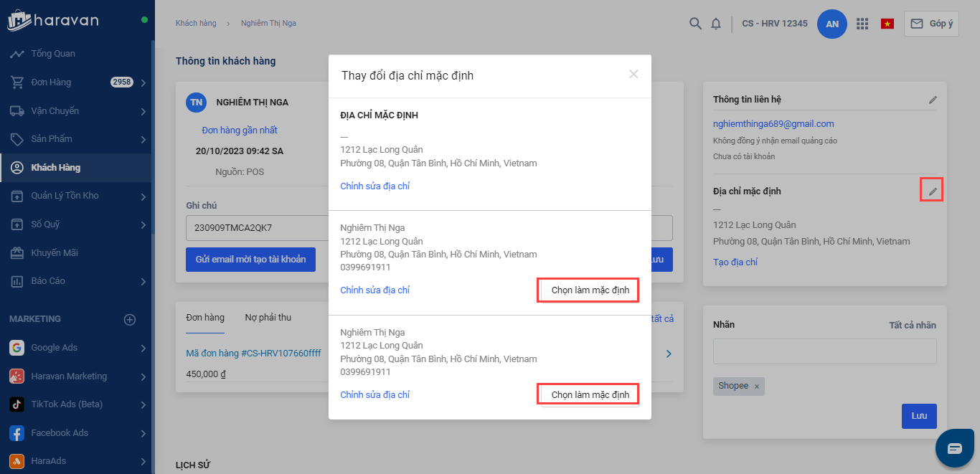
Task: Expand the Đơn Hàng sidebar menu
Action: tap(143, 82)
